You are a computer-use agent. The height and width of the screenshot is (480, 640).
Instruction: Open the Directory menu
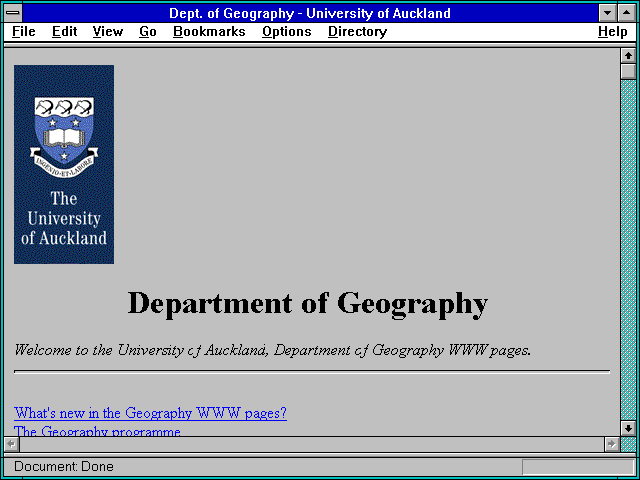pos(358,31)
